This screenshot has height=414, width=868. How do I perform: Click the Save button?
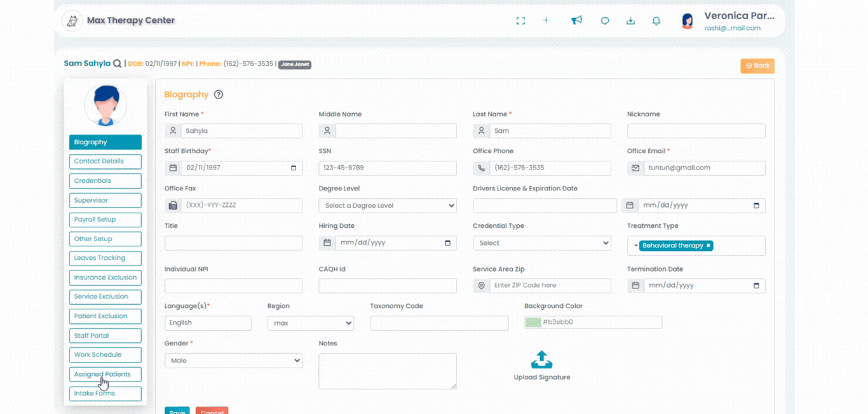(x=177, y=411)
